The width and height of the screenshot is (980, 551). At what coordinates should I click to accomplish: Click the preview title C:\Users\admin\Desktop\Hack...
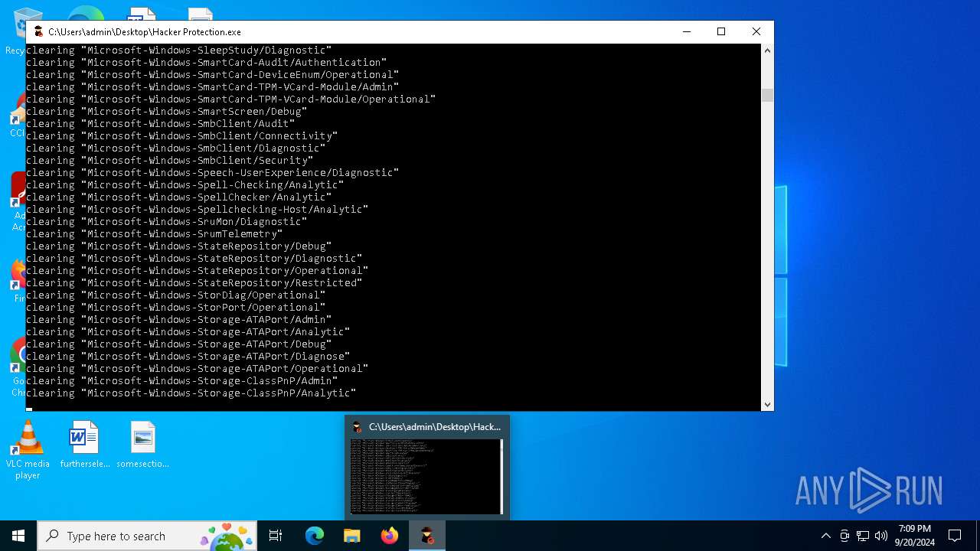[435, 427]
